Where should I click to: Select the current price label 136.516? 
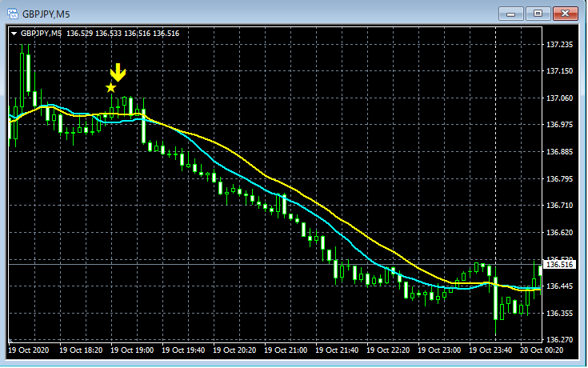[559, 265]
